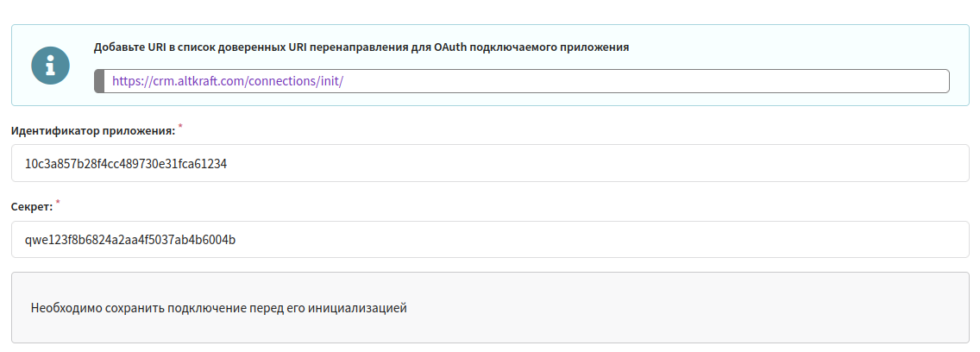Viewport: 980px width, 352px height.
Task: Click the value 10c3a857b28f4cc489730e31fca61234
Action: pos(126,163)
